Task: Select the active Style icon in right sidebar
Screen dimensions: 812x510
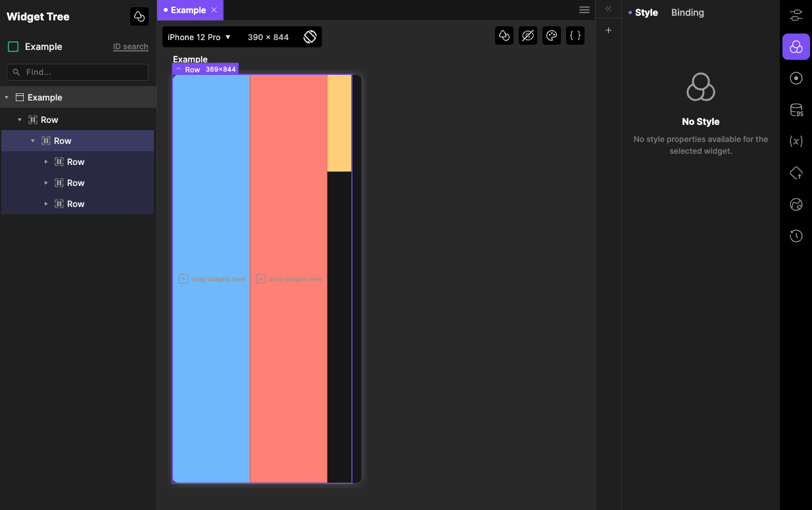Action: (x=796, y=47)
